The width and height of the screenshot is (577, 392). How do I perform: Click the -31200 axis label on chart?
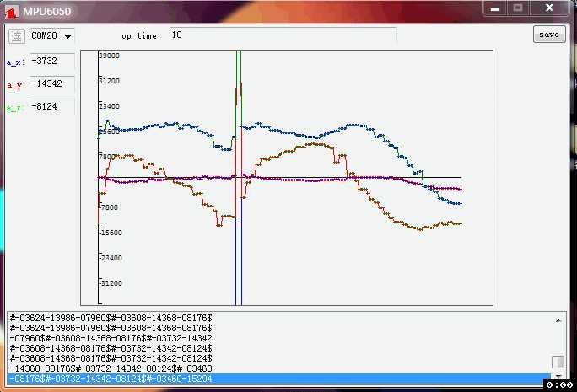111,283
